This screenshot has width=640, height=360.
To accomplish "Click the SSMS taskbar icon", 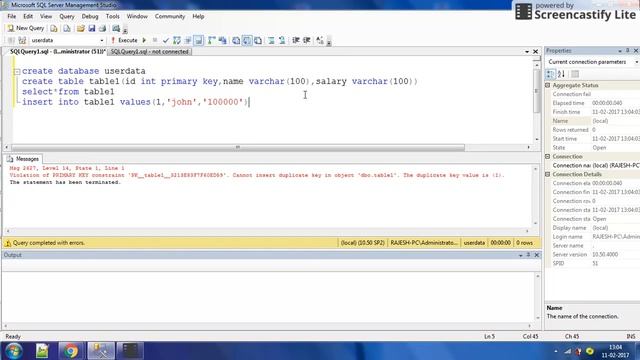I will [x=100, y=351].
